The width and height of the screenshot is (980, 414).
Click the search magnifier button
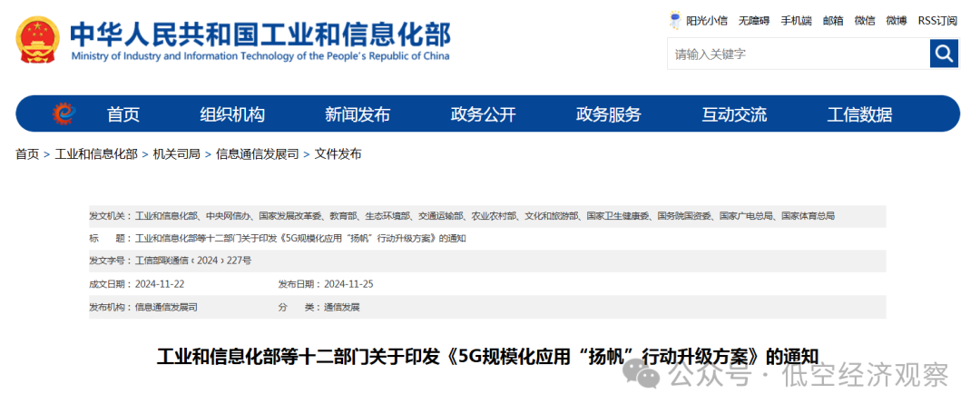point(944,54)
